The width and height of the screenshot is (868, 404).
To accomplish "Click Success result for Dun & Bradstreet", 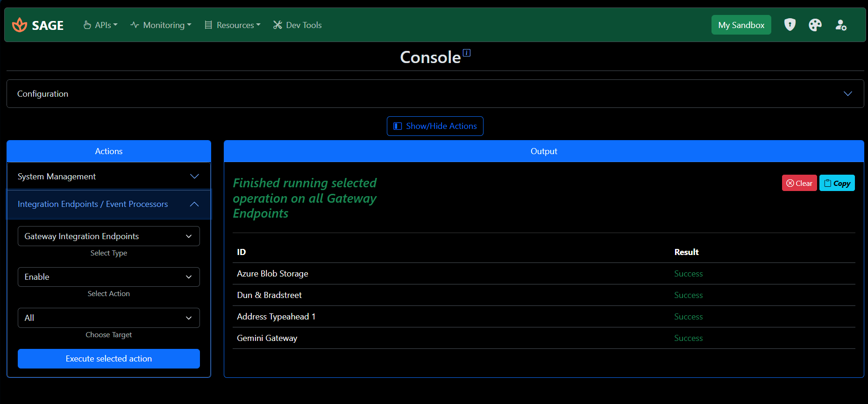I will tap(688, 295).
